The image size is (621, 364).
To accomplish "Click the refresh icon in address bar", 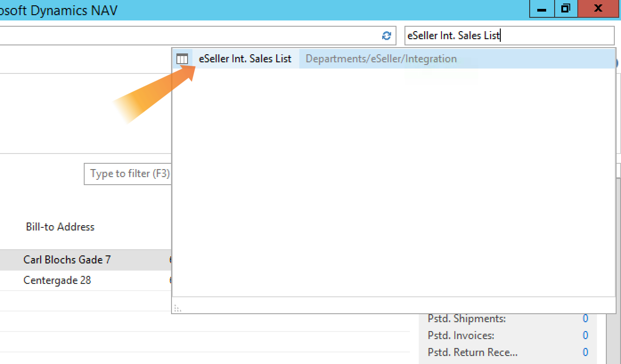I will 387,36.
